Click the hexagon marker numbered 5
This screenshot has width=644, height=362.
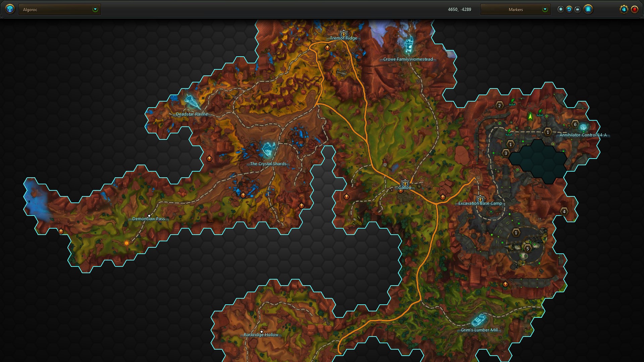[x=528, y=249]
